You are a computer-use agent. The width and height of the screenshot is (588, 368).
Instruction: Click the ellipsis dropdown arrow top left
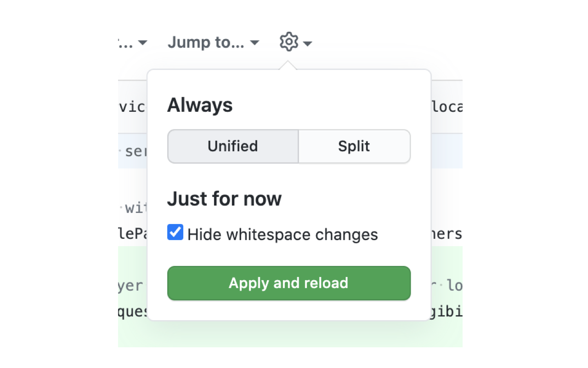tap(143, 42)
